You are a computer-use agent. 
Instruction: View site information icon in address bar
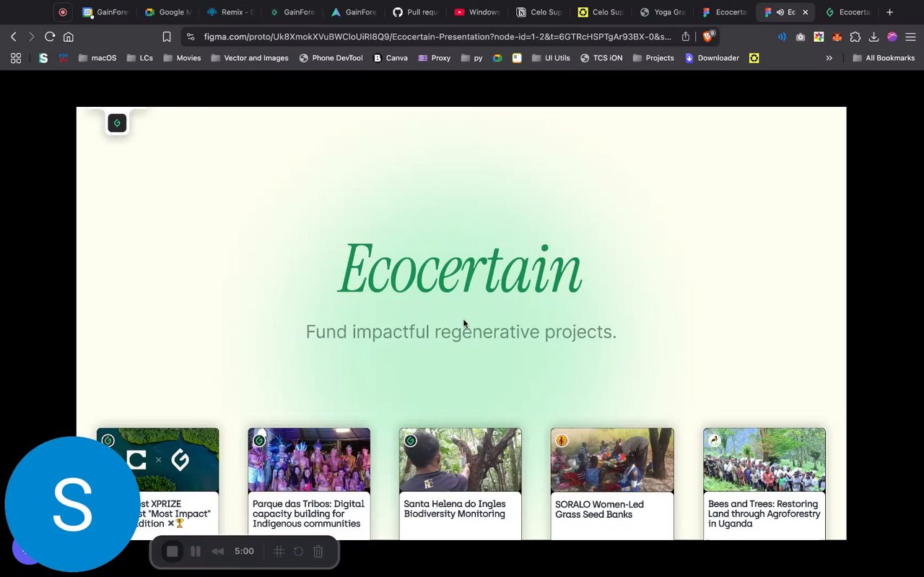(x=191, y=37)
